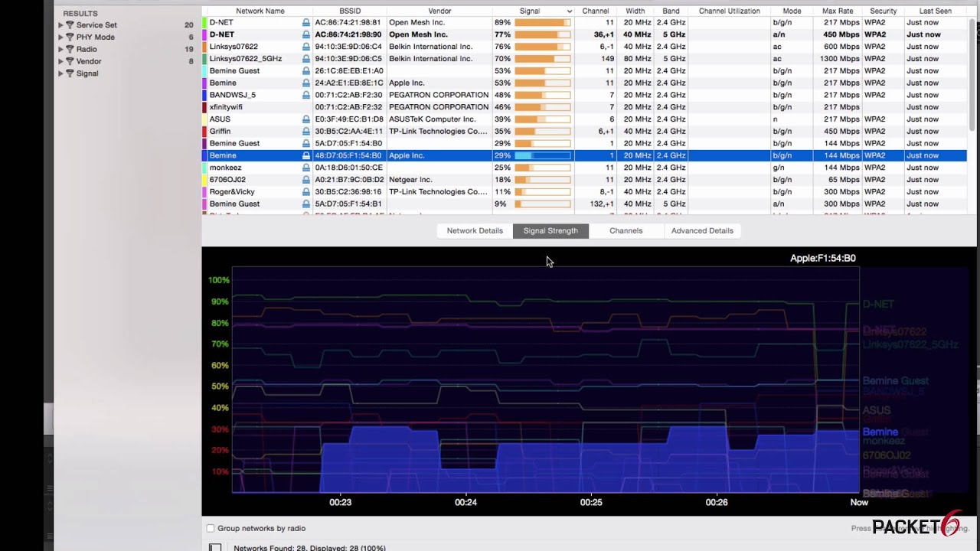980x551 pixels.
Task: Open the Advanced Details tab
Action: tap(702, 230)
